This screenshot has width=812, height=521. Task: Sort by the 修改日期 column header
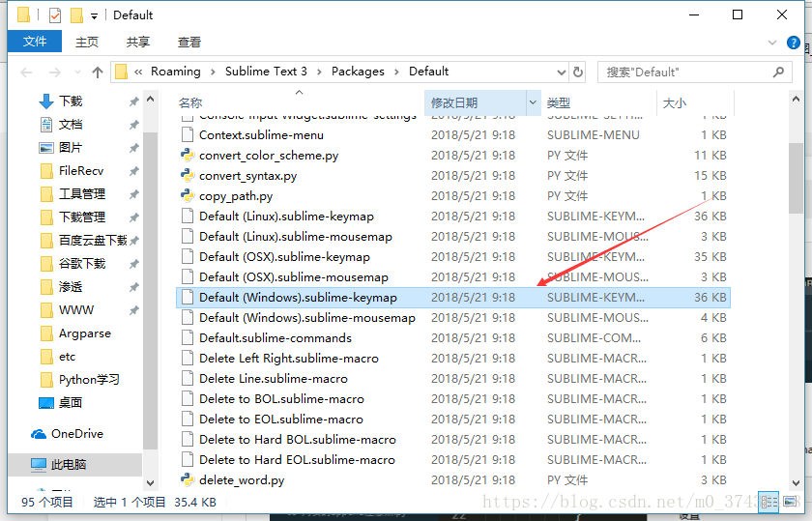click(454, 103)
